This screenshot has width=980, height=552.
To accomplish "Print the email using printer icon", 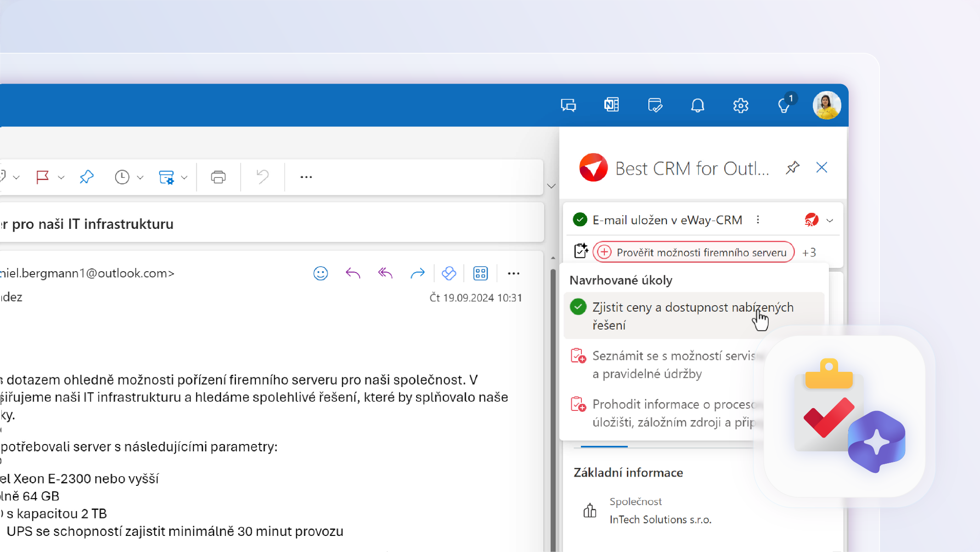I will click(x=218, y=177).
